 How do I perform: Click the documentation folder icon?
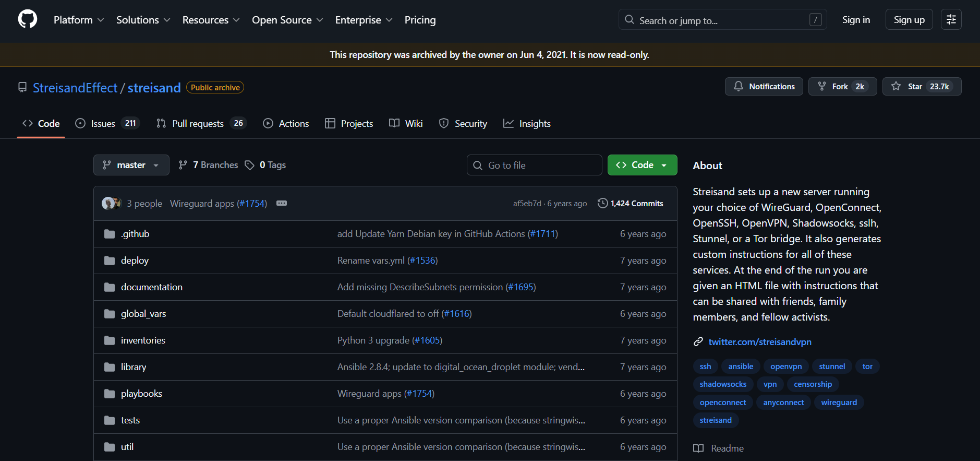click(x=110, y=287)
